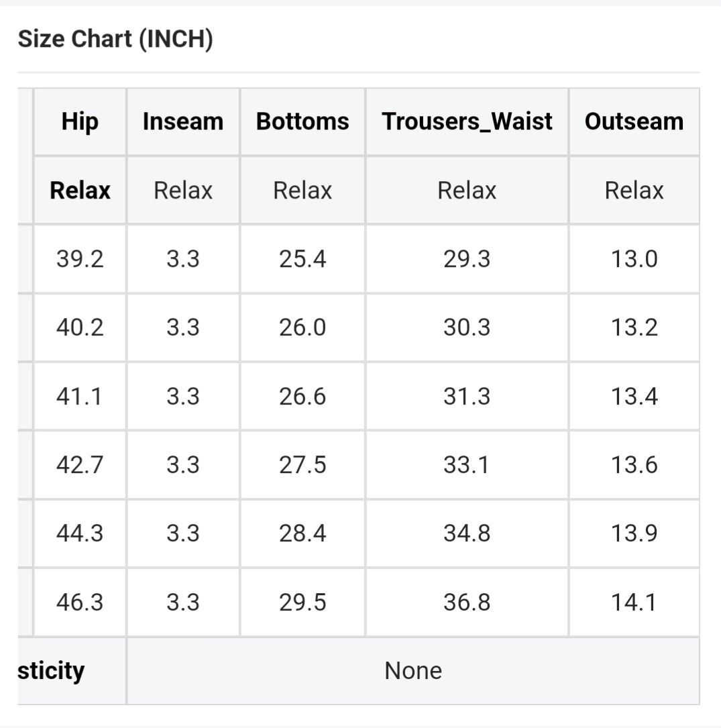The image size is (721, 728).
Task: Tap the 14.1 outseam cell
Action: point(634,603)
